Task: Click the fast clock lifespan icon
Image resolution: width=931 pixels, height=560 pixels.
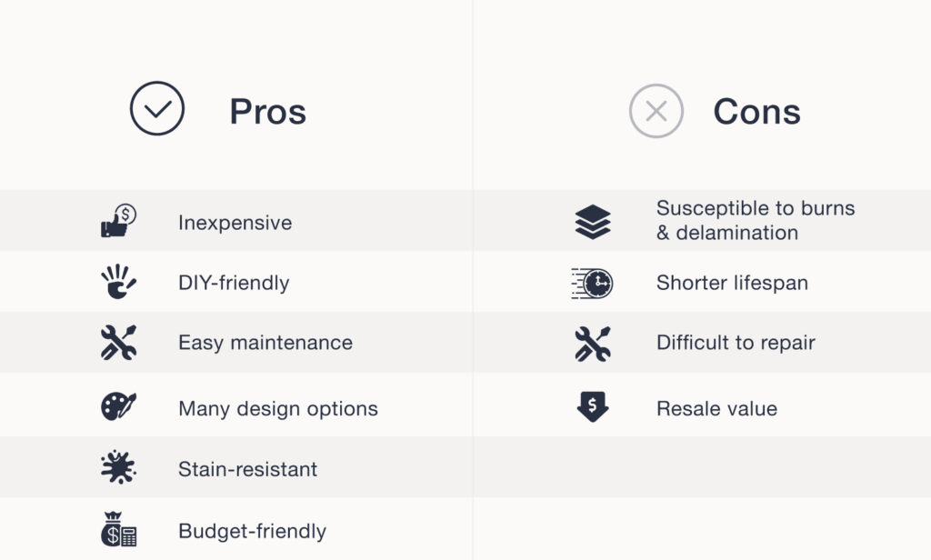Action: point(592,283)
